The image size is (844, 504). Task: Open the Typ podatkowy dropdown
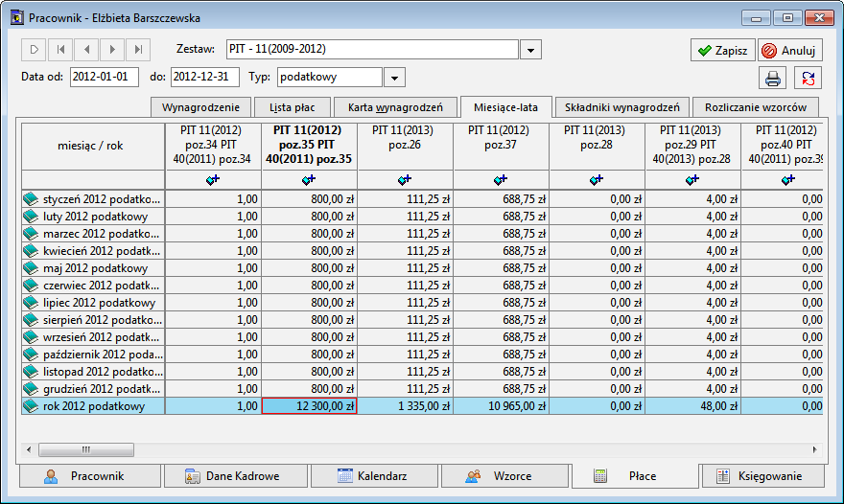pyautogui.click(x=394, y=78)
